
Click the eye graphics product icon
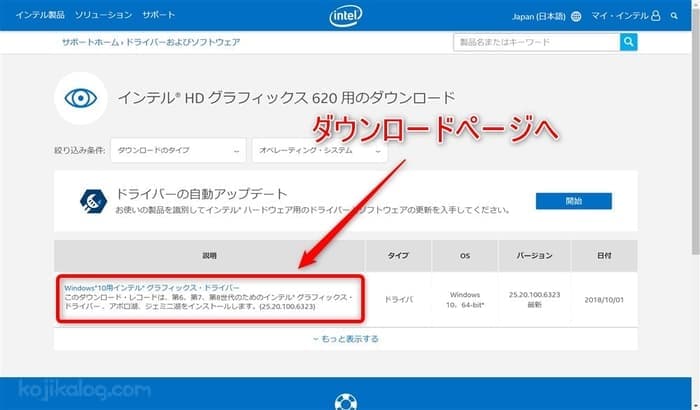(x=81, y=98)
